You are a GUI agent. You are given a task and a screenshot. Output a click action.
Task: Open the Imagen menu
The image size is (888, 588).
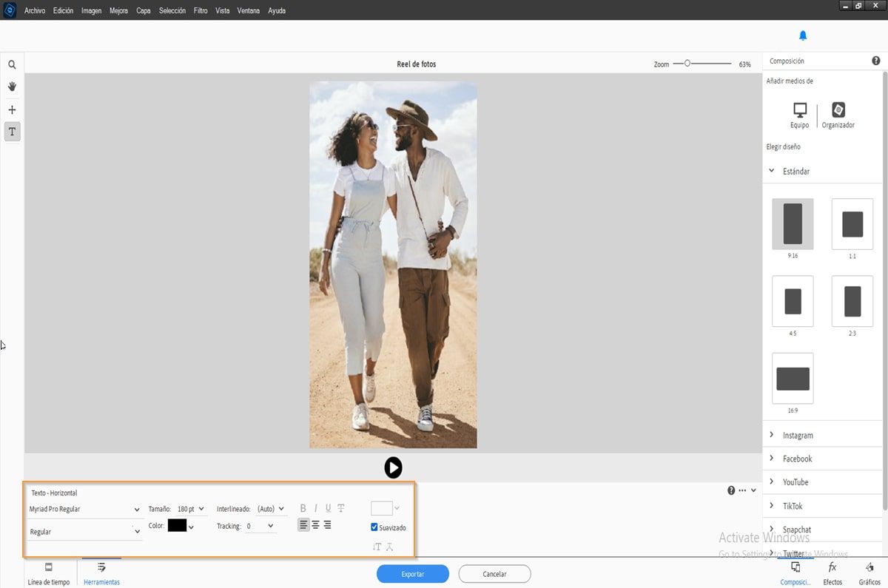[x=91, y=11]
